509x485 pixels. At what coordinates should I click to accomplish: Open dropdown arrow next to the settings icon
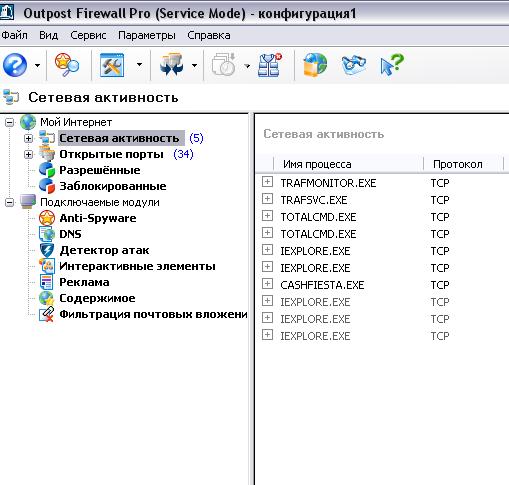(139, 65)
